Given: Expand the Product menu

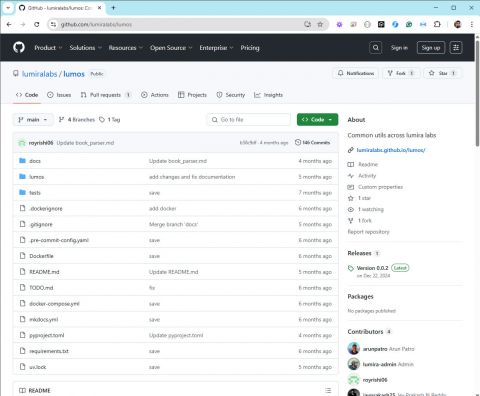Looking at the screenshot, I should (48, 48).
